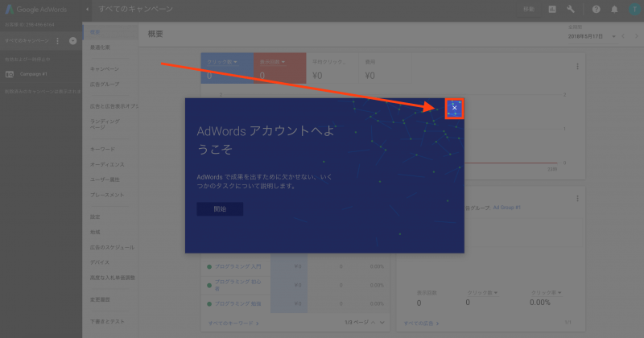Click the 平均クリック metric card
The width and height of the screenshot is (644, 338).
[x=332, y=68]
